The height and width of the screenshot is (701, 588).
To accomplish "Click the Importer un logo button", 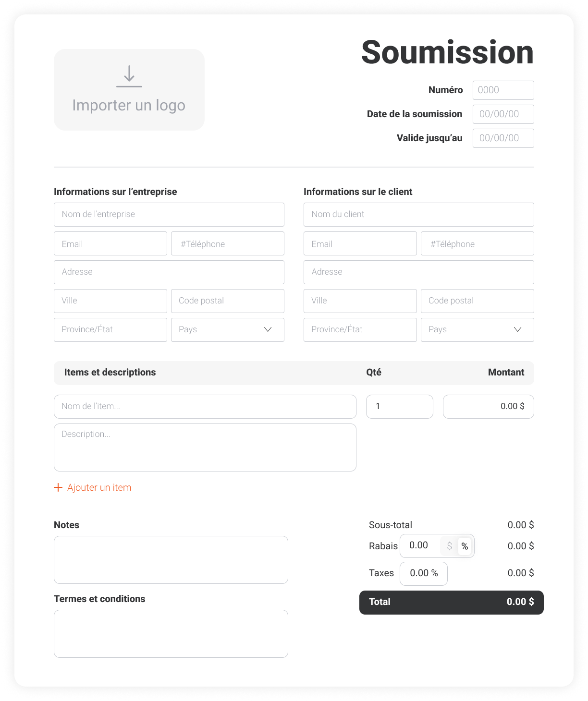I will click(x=129, y=105).
